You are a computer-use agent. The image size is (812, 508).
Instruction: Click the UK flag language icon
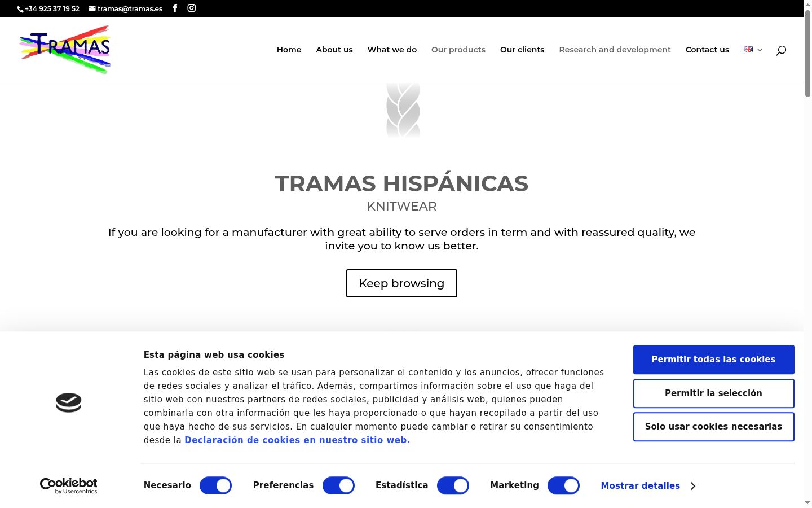click(748, 50)
